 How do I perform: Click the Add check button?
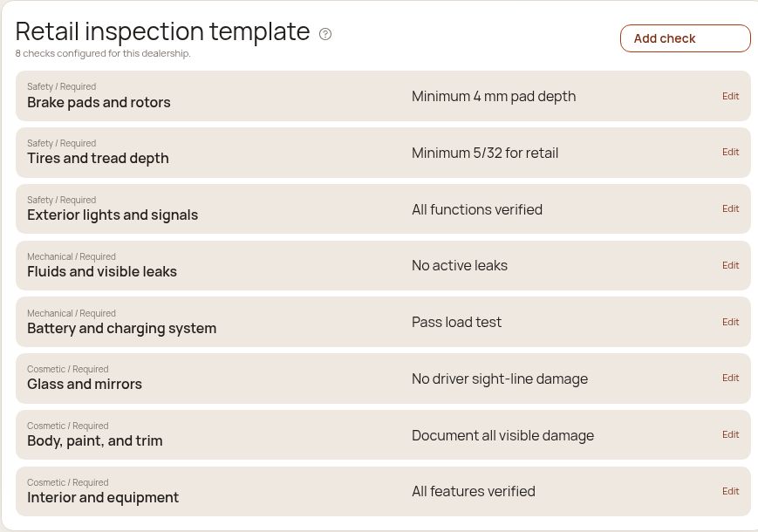point(685,38)
